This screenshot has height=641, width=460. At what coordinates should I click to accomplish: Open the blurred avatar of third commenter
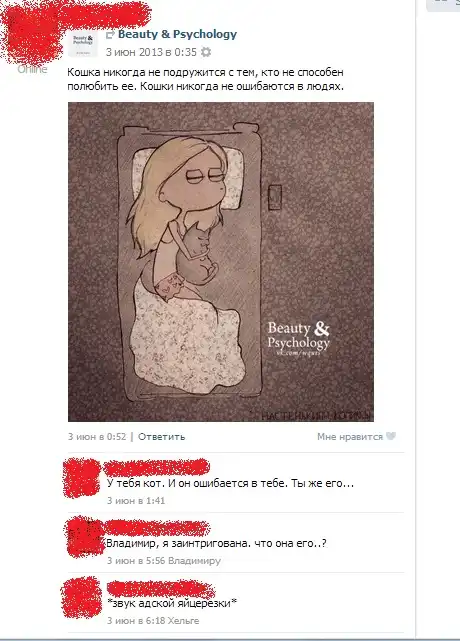tap(81, 598)
